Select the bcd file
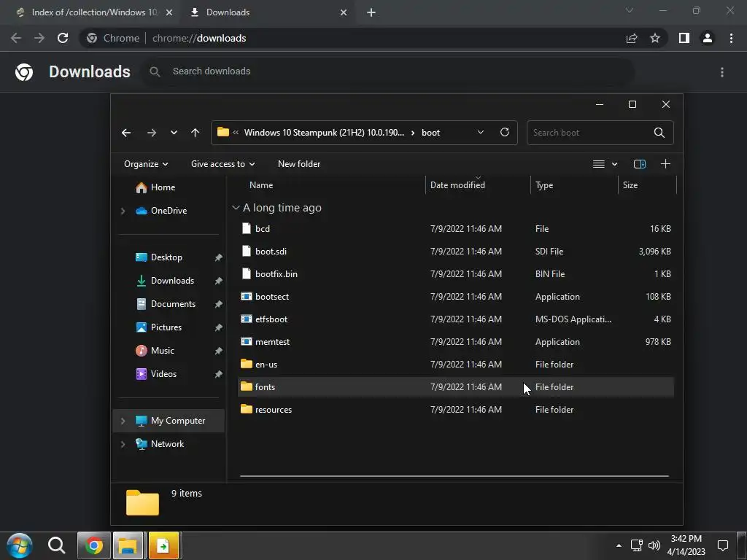The height and width of the screenshot is (560, 747). click(455, 228)
